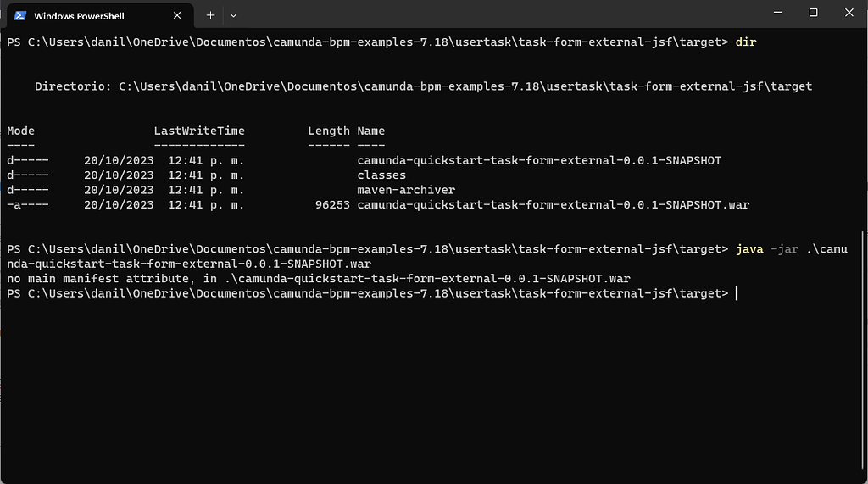The width and height of the screenshot is (868, 484).
Task: Open a new tab with the plus button
Action: pos(210,15)
